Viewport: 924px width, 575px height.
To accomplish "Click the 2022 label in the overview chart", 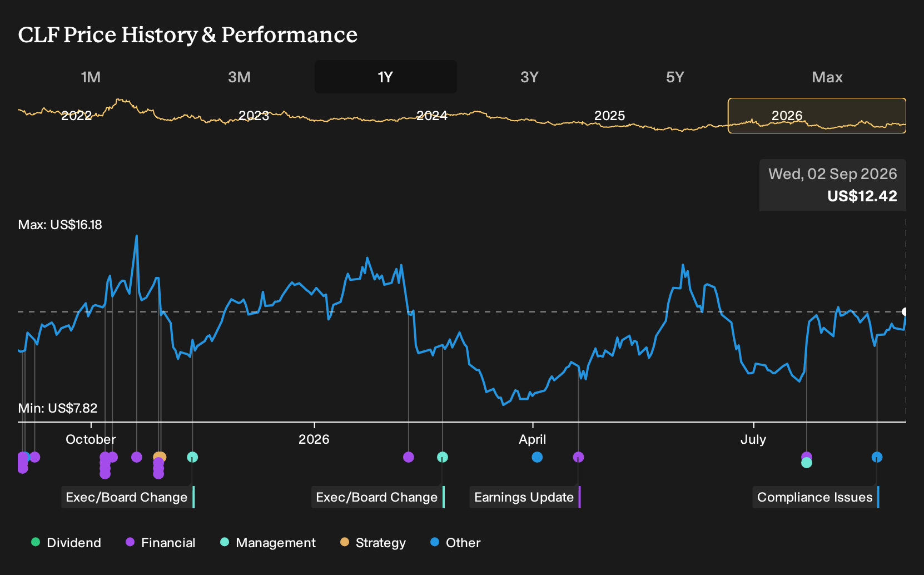I will (x=76, y=116).
